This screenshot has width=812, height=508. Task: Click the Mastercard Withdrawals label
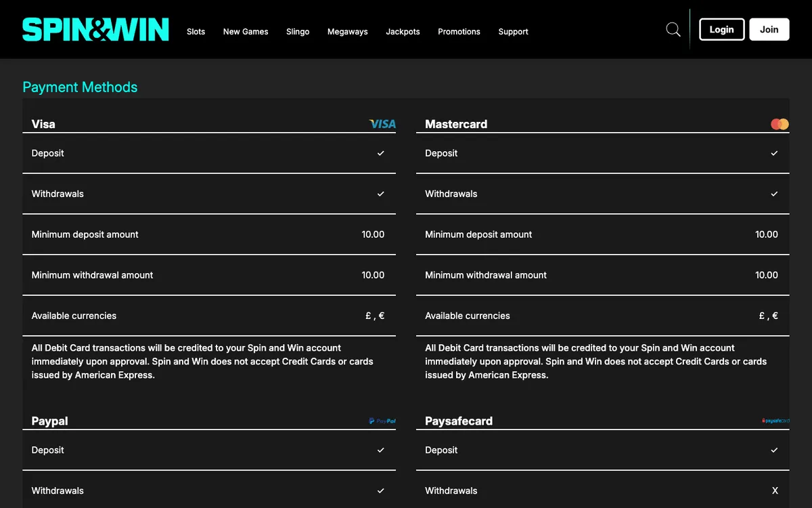[x=451, y=194]
